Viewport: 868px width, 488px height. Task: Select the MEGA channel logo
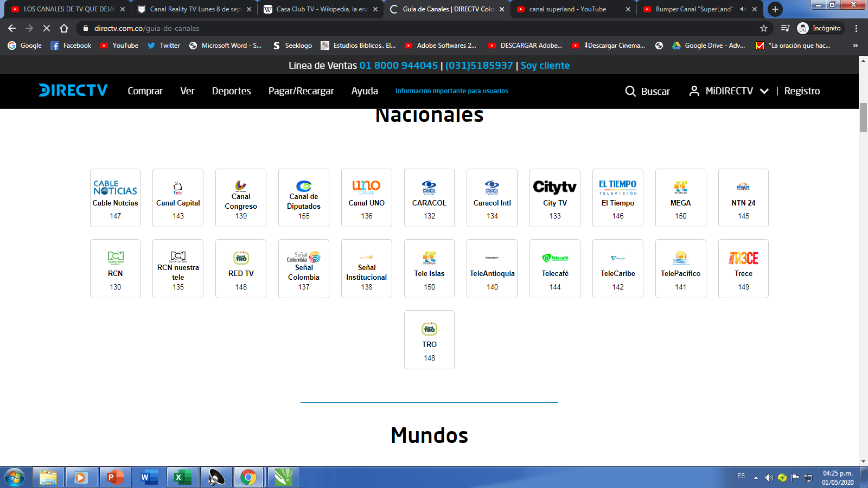[x=681, y=188]
